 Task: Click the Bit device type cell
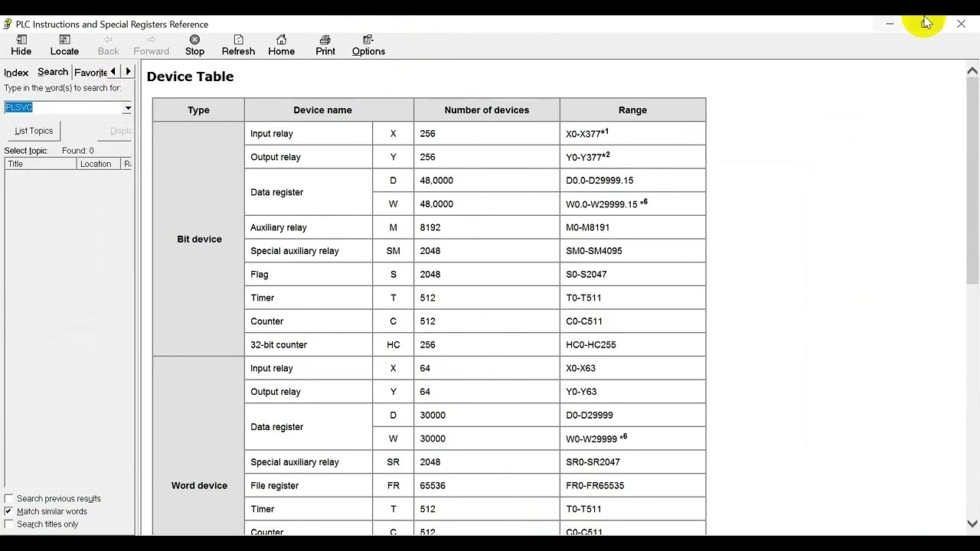point(199,239)
